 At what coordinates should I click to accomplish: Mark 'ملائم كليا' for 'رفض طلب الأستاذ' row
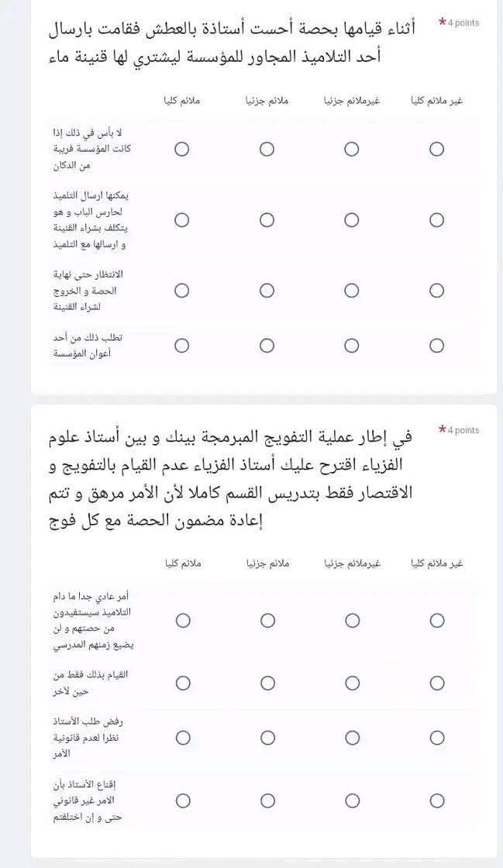click(184, 737)
